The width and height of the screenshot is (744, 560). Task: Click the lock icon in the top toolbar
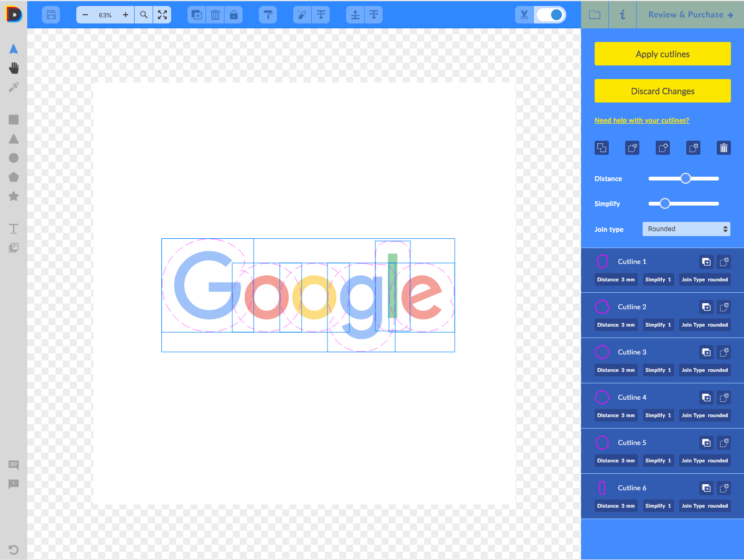click(233, 15)
